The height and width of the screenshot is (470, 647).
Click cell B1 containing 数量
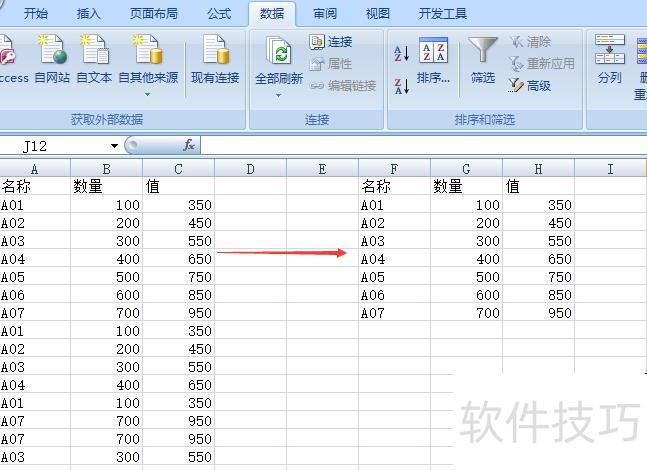tap(106, 187)
